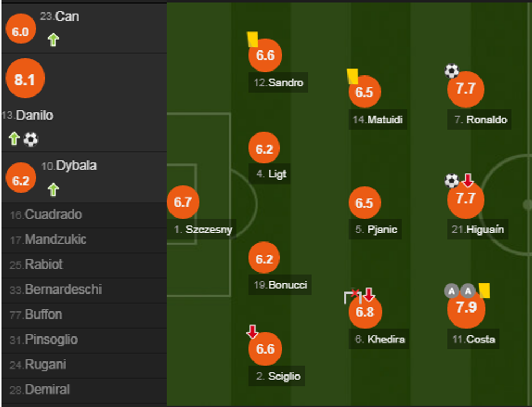Click Danilo's 8.1 rating badge

(x=24, y=80)
